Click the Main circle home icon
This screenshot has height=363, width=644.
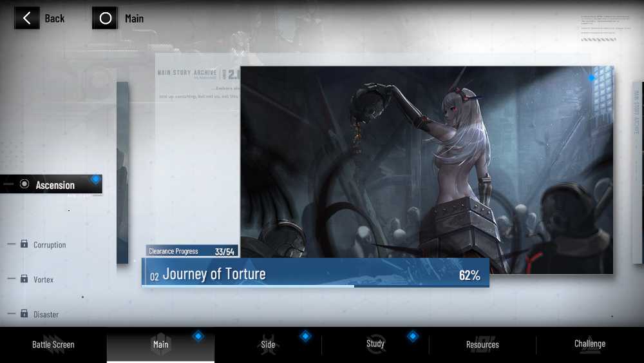pyautogui.click(x=105, y=18)
